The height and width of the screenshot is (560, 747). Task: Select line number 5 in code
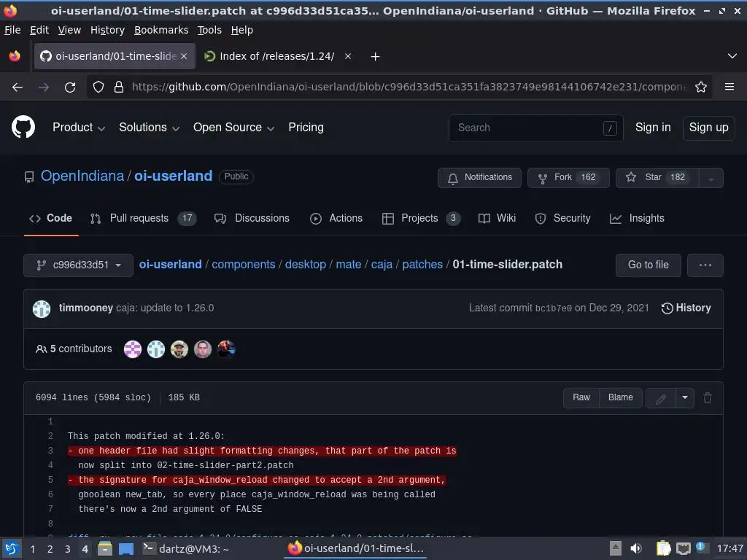click(50, 480)
